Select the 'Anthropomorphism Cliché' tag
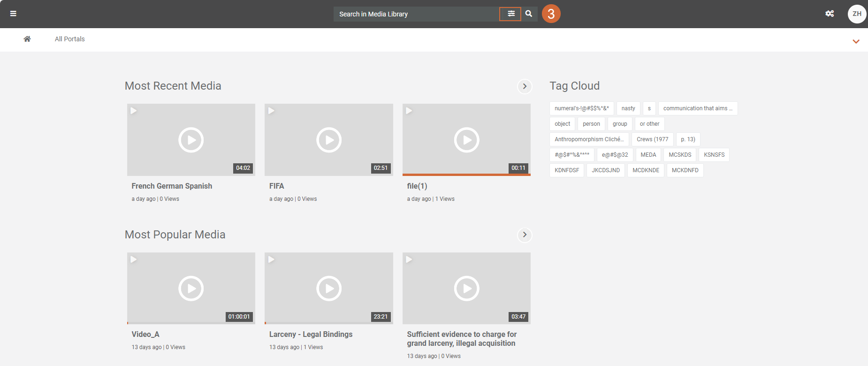Image resolution: width=868 pixels, height=366 pixels. (589, 139)
